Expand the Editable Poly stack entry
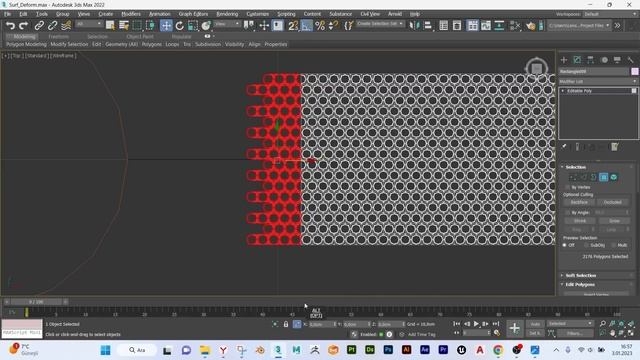 pyautogui.click(x=563, y=91)
